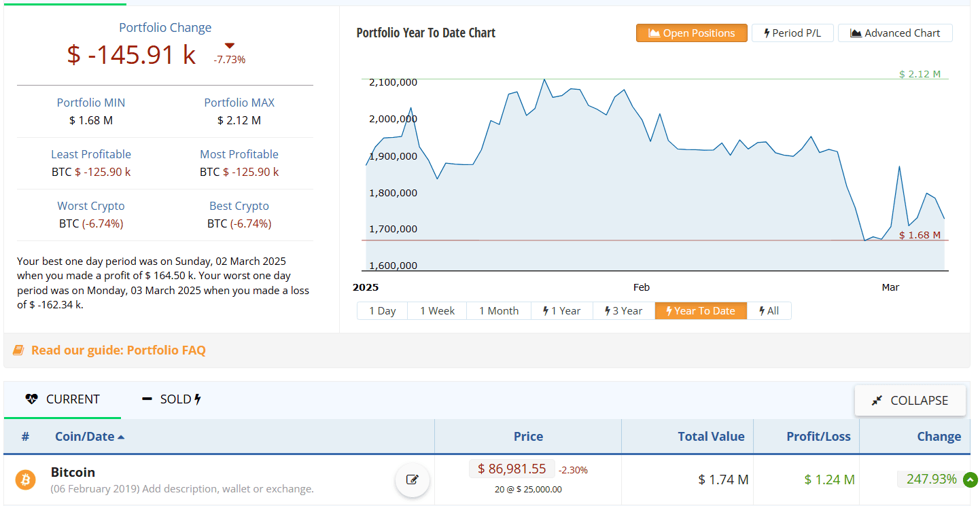980x506 pixels.
Task: Open the CURRENT holdings tab
Action: tap(63, 399)
